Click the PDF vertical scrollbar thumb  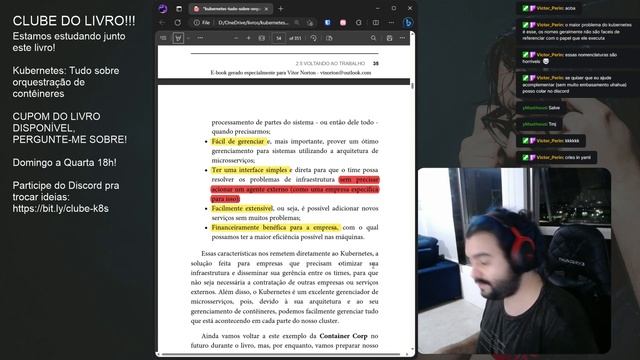pos(412,86)
